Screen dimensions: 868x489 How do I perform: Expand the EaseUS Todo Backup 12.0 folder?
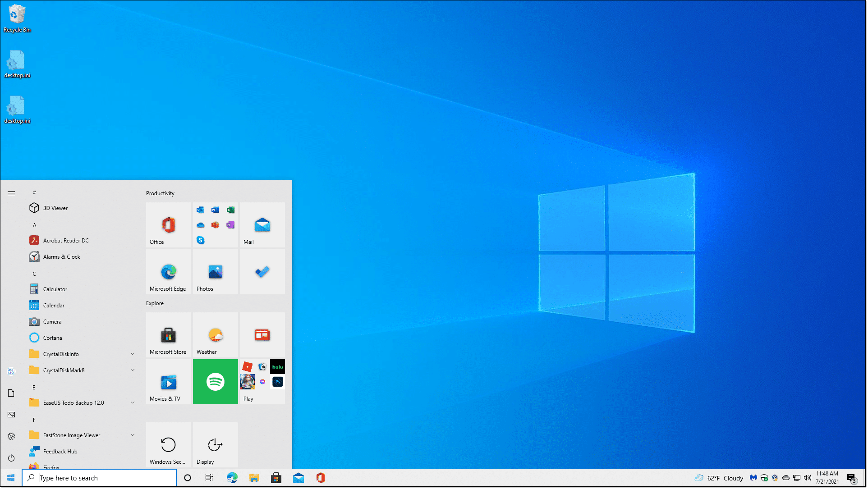82,403
